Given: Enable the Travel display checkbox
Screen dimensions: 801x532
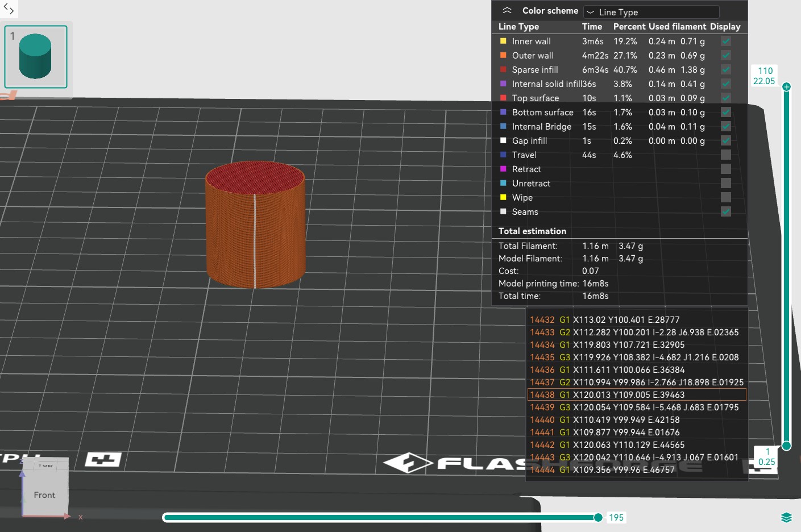Looking at the screenshot, I should tap(726, 155).
